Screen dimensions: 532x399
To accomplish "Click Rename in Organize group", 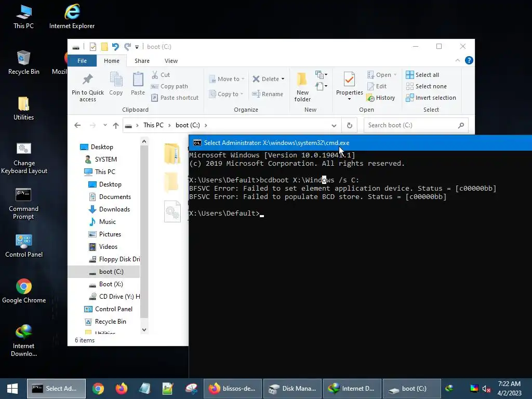I will click(x=268, y=94).
